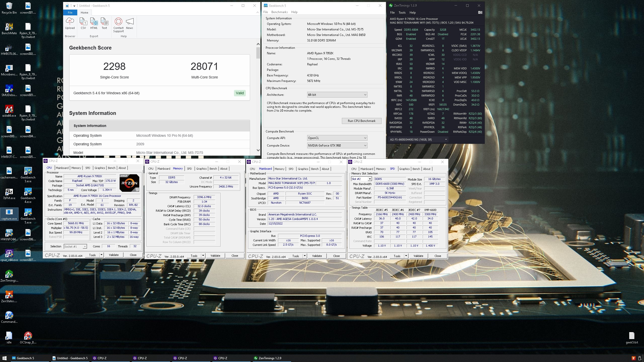Open the CPU-Z Socket #1 selection dropdown
The image size is (644, 362).
tap(75, 246)
